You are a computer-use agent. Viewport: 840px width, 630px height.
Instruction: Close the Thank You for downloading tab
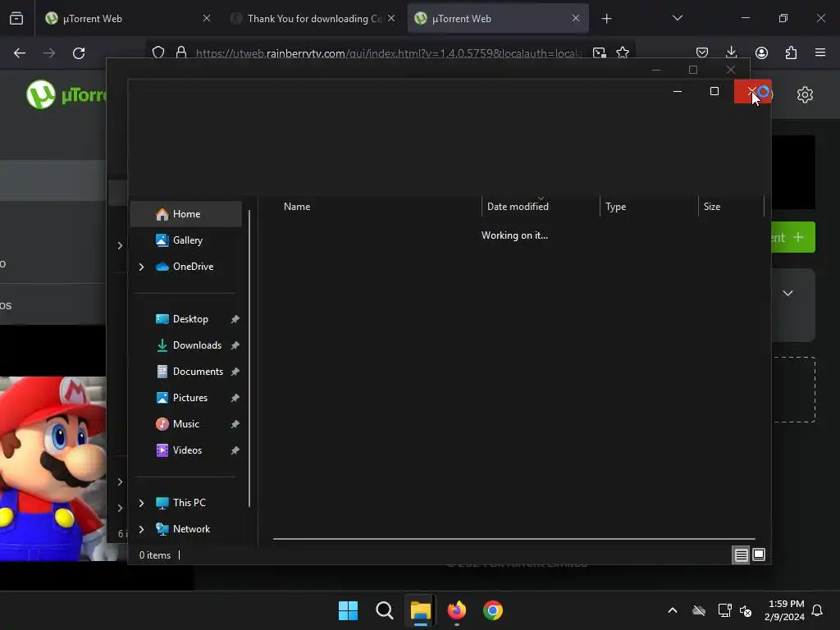391,18
